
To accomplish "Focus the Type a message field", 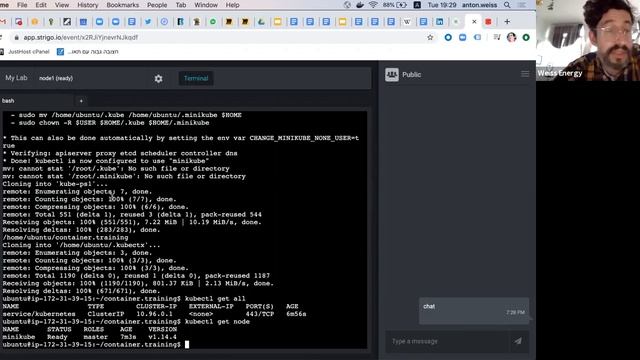I will point(447,341).
